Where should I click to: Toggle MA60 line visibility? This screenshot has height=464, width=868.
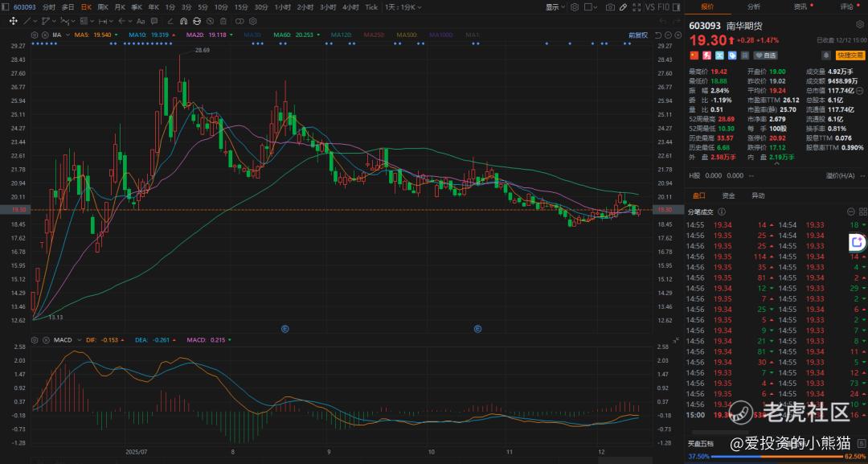[x=297, y=35]
